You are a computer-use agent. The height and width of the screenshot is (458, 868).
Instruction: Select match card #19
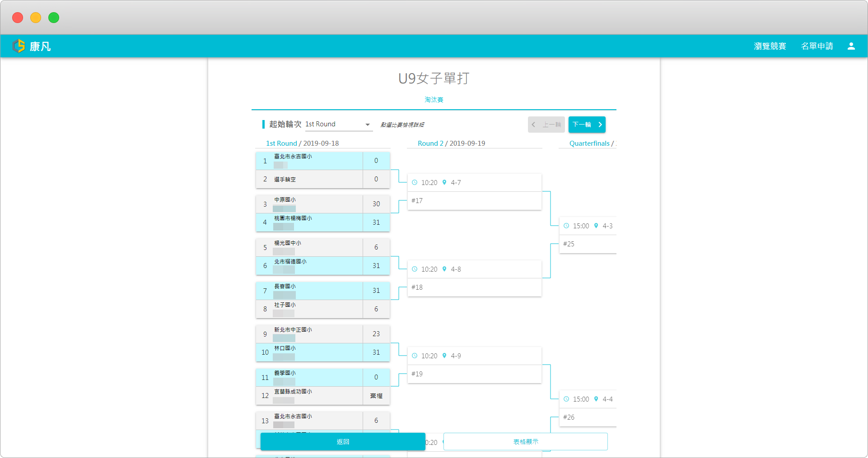(475, 365)
